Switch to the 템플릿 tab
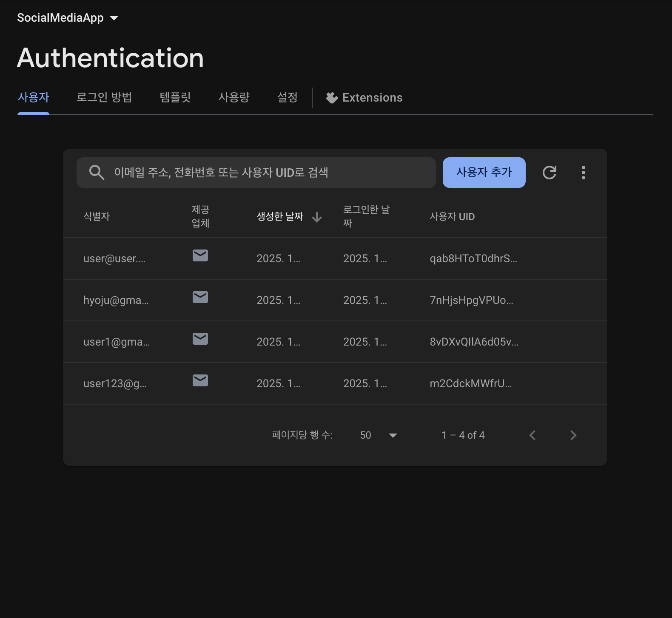Viewport: 672px width, 618px height. [x=175, y=97]
